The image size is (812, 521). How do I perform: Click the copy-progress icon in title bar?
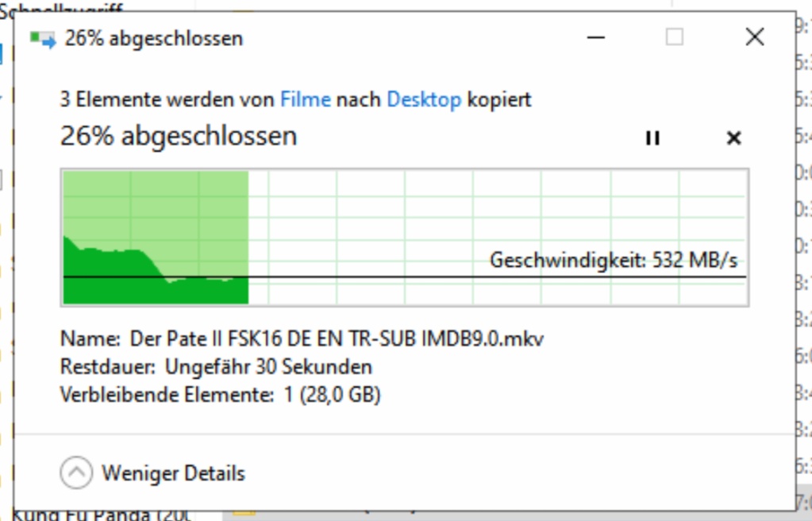click(x=42, y=39)
